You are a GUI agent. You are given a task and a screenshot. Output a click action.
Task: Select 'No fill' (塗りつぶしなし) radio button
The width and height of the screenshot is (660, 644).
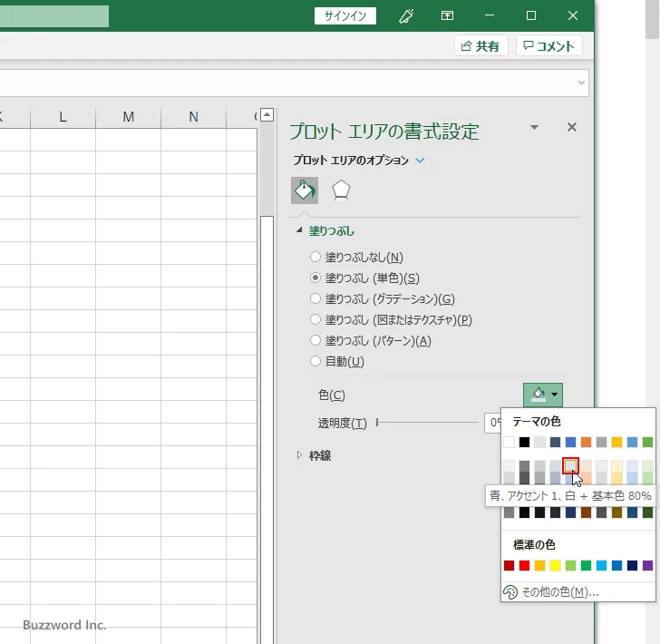click(315, 257)
